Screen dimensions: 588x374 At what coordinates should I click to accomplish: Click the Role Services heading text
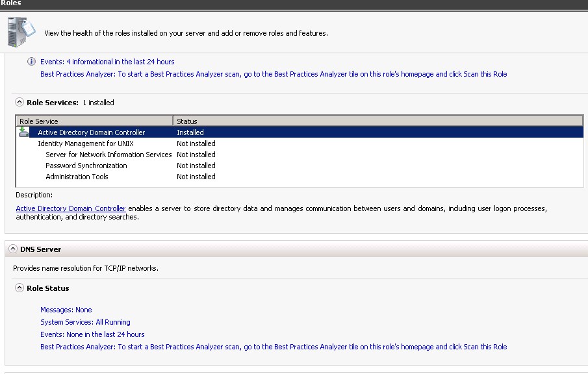point(53,103)
